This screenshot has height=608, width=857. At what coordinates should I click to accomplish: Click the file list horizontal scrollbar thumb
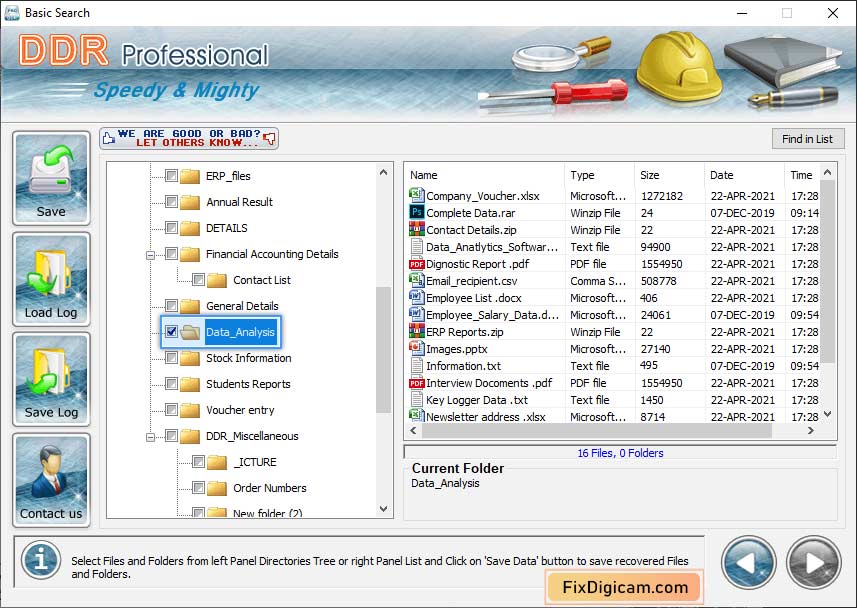click(596, 430)
